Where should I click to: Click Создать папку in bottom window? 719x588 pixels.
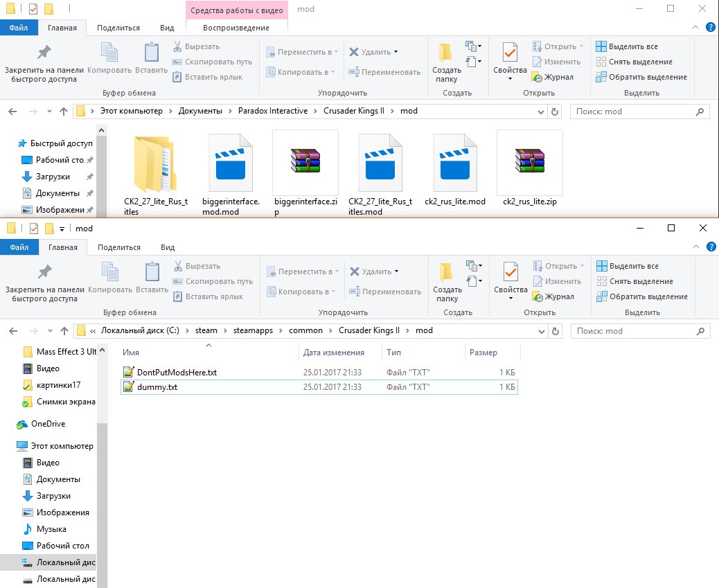click(447, 283)
